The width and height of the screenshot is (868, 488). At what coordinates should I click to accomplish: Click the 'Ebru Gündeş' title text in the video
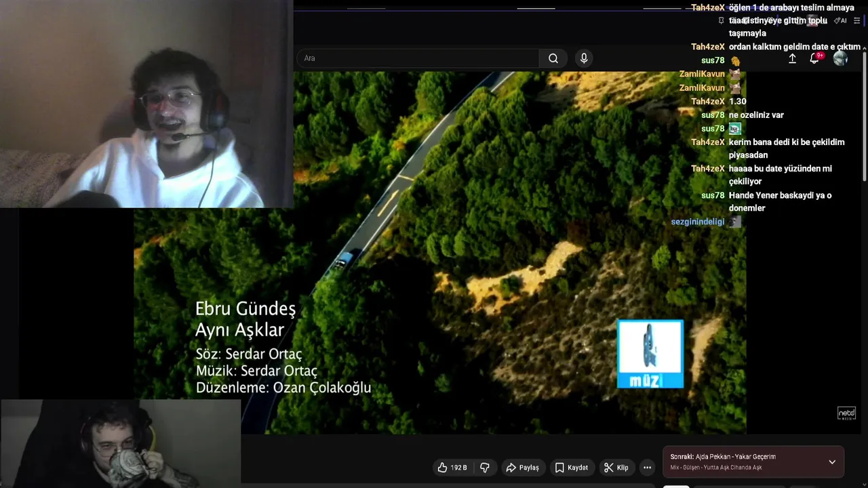245,309
